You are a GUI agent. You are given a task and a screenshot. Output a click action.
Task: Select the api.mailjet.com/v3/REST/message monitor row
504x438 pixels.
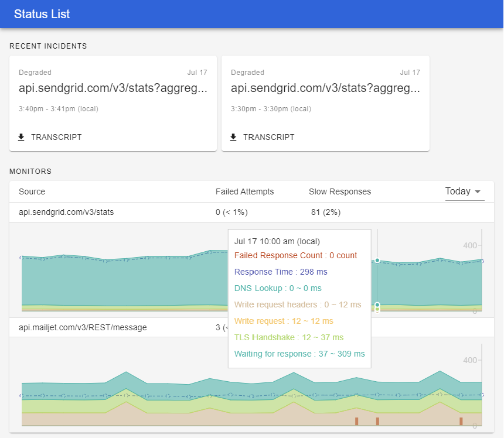251,327
